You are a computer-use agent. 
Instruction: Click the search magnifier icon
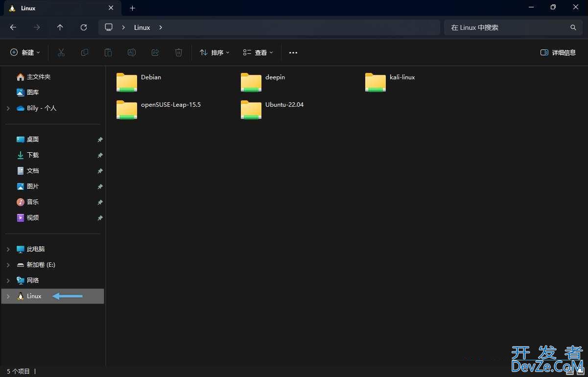573,27
